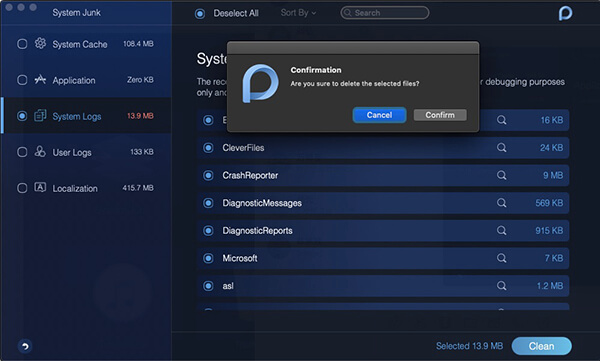Viewport: 600px width, 361px height.
Task: Click the System Logs documents icon
Action: click(x=40, y=115)
